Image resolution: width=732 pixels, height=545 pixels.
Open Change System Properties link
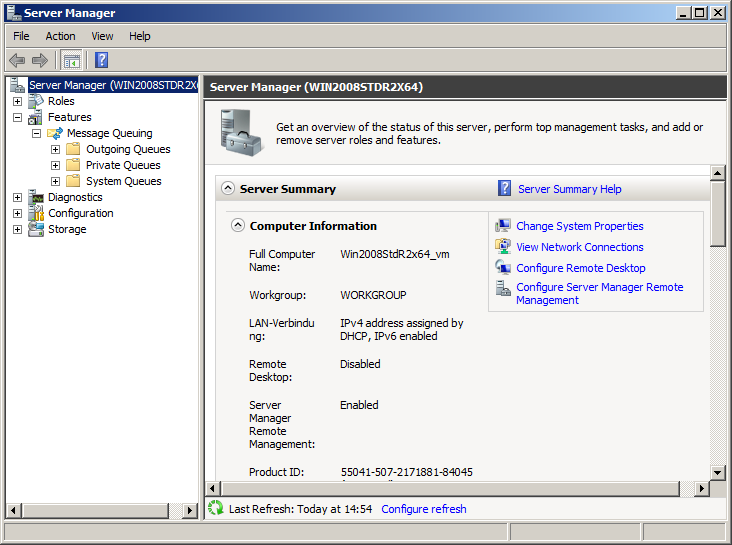pos(579,226)
